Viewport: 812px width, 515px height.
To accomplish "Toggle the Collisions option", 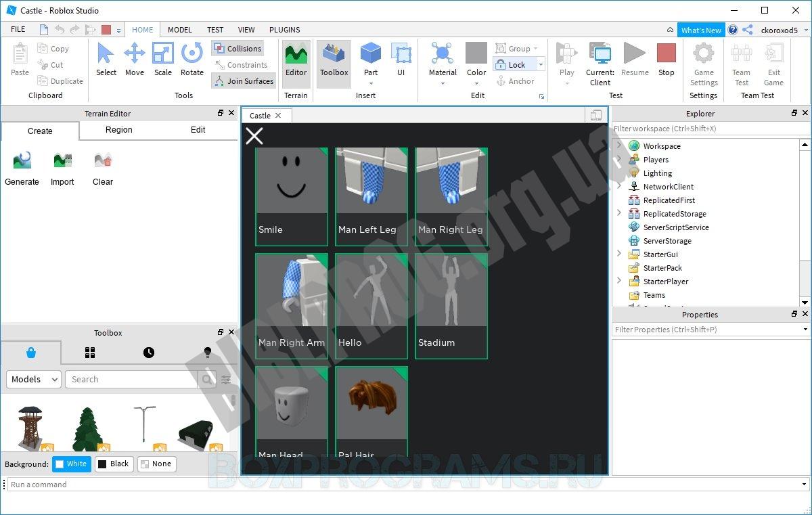I will 238,49.
